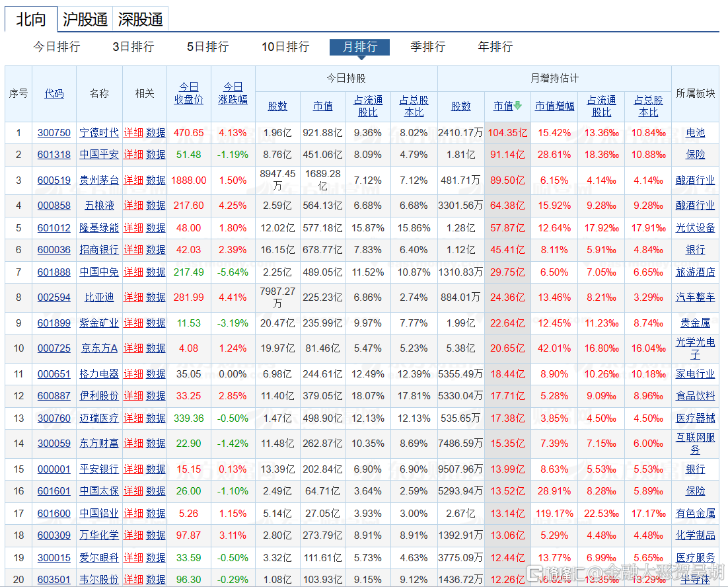This screenshot has height=587, width=728.
Task: Open the 伊利股份 stock name link
Action: pyautogui.click(x=99, y=396)
